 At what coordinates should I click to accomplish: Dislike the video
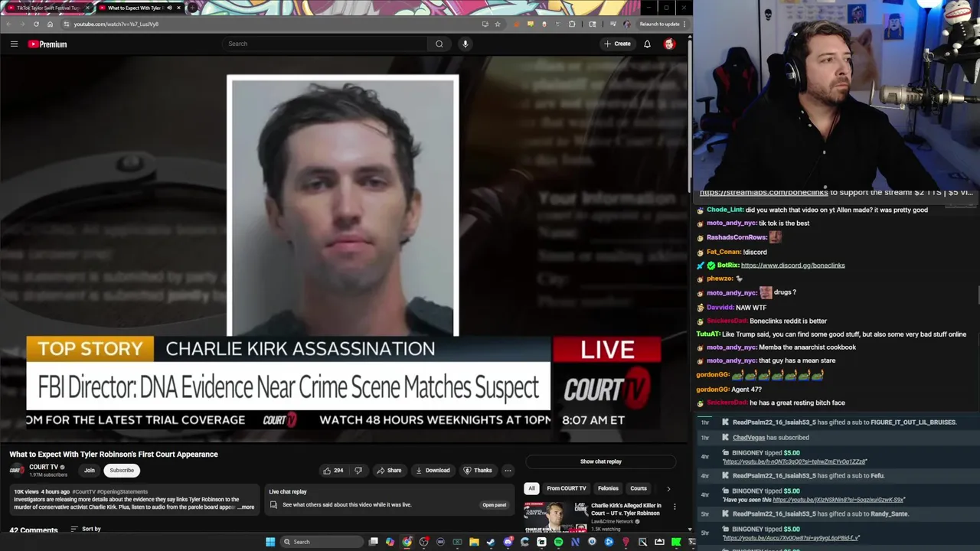[x=358, y=471]
